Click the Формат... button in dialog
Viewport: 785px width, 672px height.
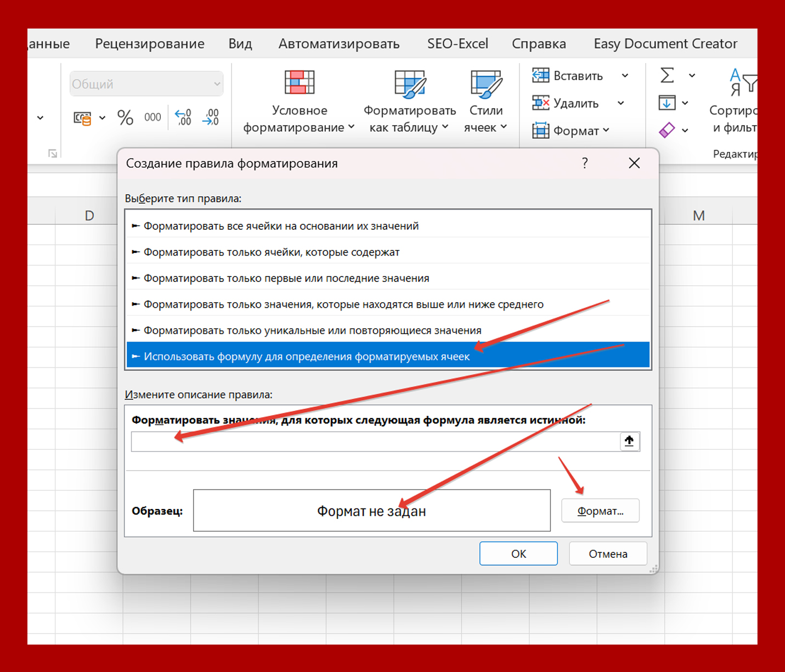click(600, 511)
